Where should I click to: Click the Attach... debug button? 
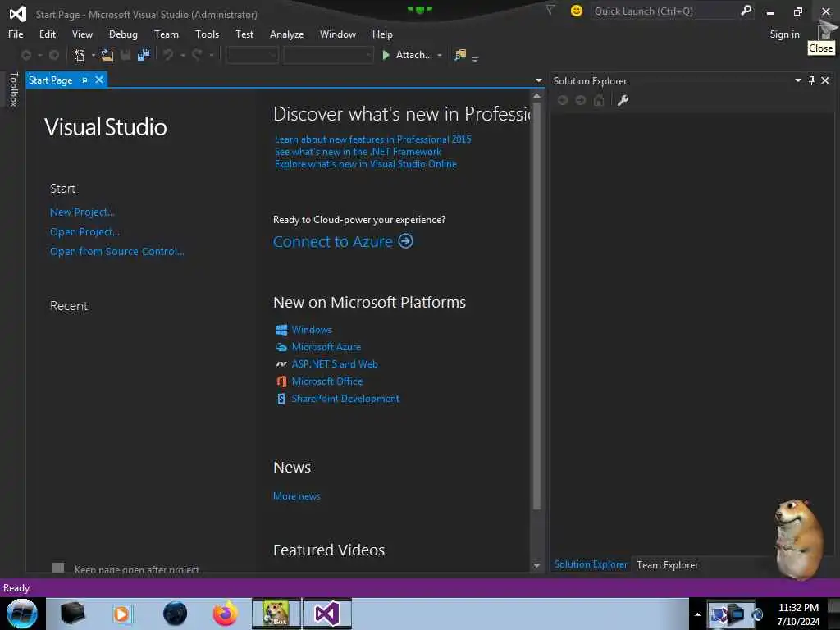407,55
